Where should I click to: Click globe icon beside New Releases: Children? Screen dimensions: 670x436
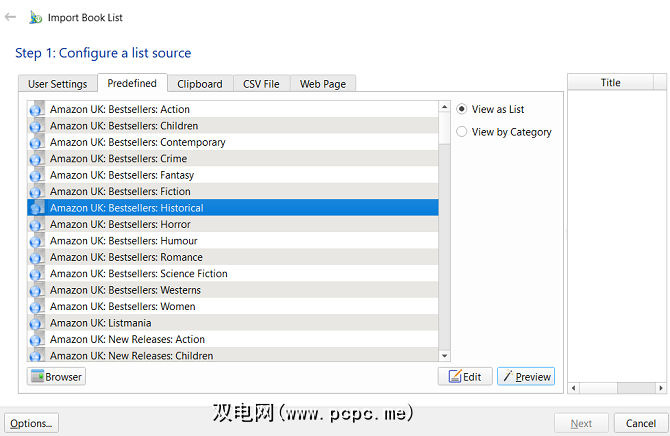point(36,355)
